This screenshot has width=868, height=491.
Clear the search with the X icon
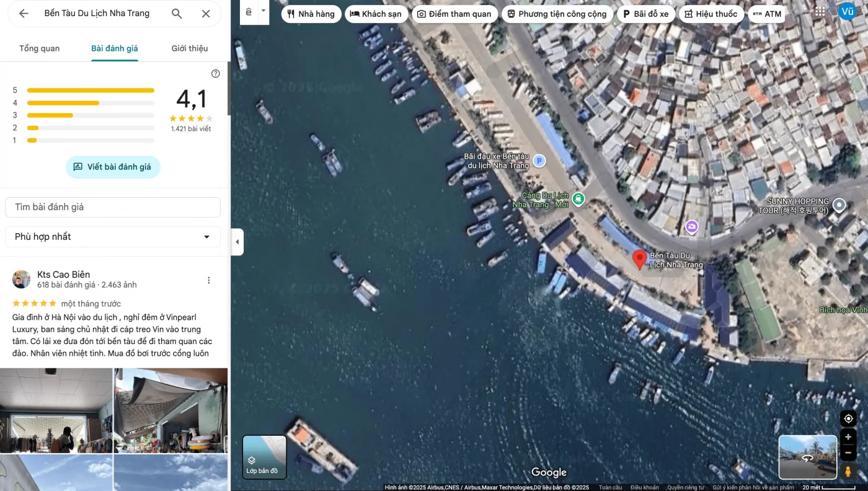[x=206, y=14]
